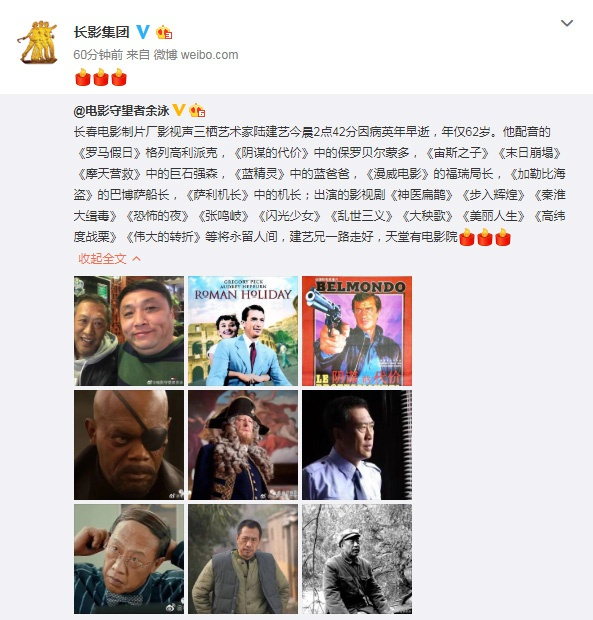Image resolution: width=593 pixels, height=620 pixels.
Task: Open the Roman Holiday poster thumbnail
Action: (x=243, y=331)
